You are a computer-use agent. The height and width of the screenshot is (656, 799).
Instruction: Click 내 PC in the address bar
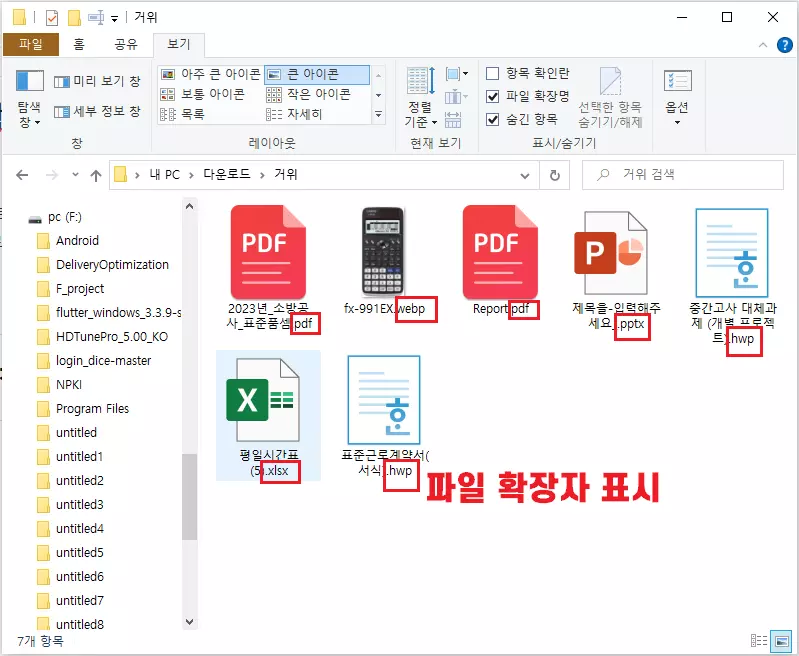tap(165, 175)
